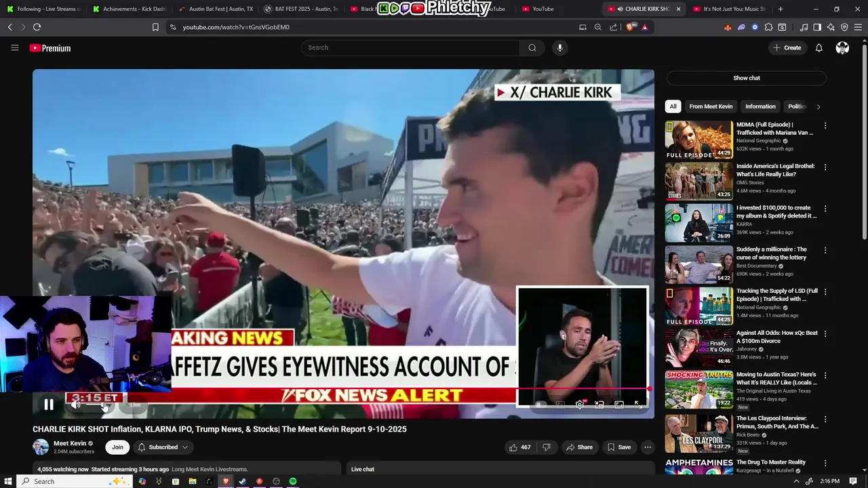Switch to It's Not Just You tab
This screenshot has height=488, width=868.
click(729, 9)
